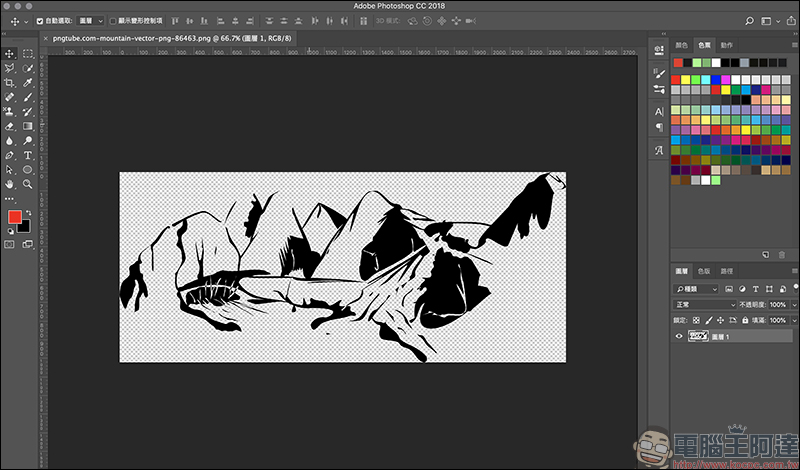Select the Zoom tool in the toolbox
The image size is (800, 470).
28,184
